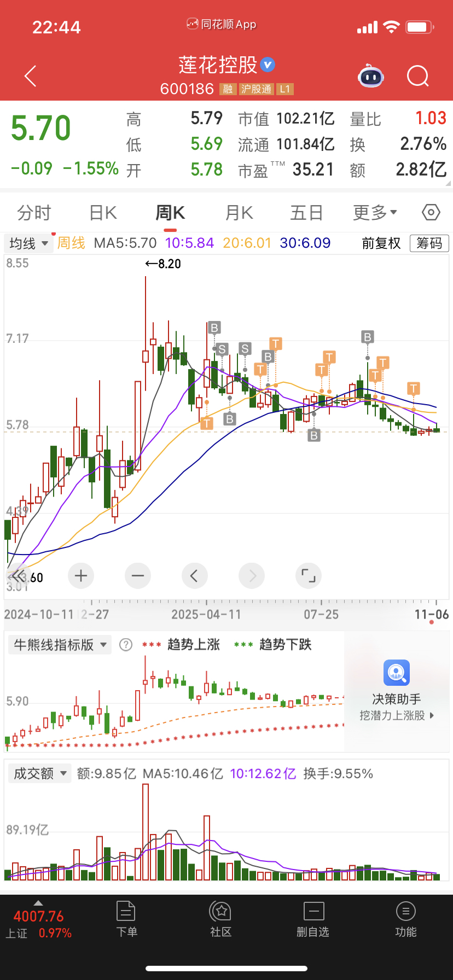Tap current price 5.70
The image size is (453, 980).
[41, 129]
